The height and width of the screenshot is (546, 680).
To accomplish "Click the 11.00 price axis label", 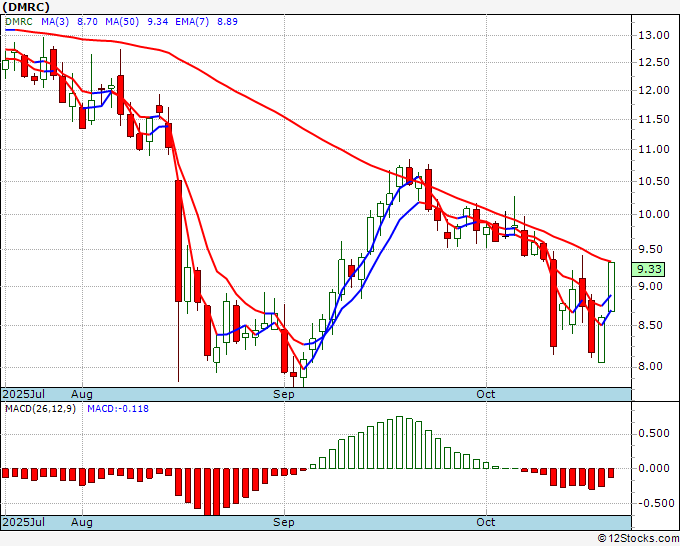I will click(x=654, y=149).
